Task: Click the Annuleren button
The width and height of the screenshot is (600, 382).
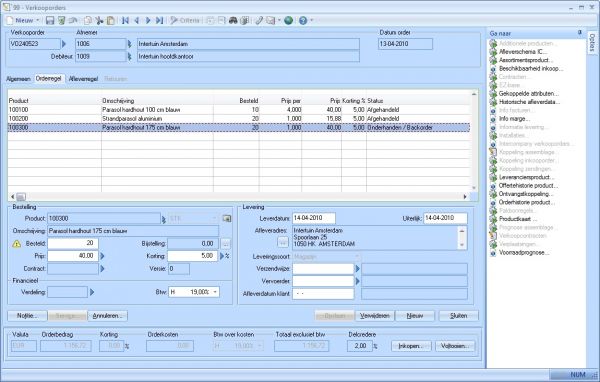Action: (x=108, y=316)
